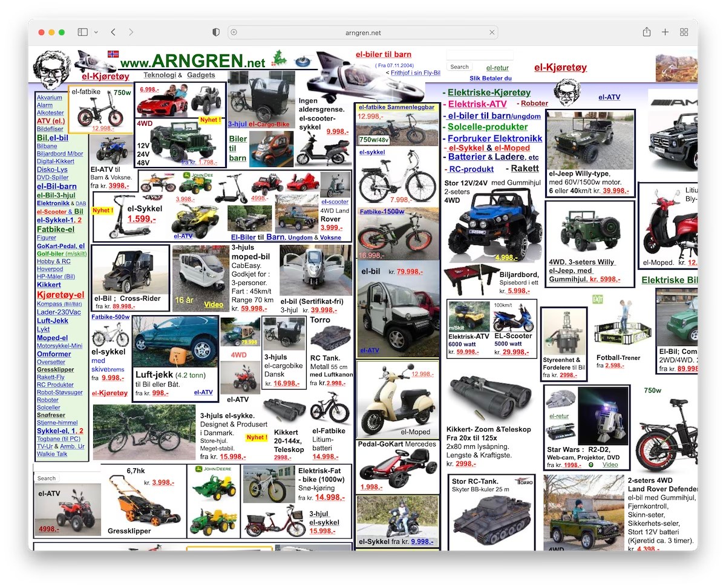
Task: Follow the Elektriske-Kjøretøy category link
Action: [489, 93]
